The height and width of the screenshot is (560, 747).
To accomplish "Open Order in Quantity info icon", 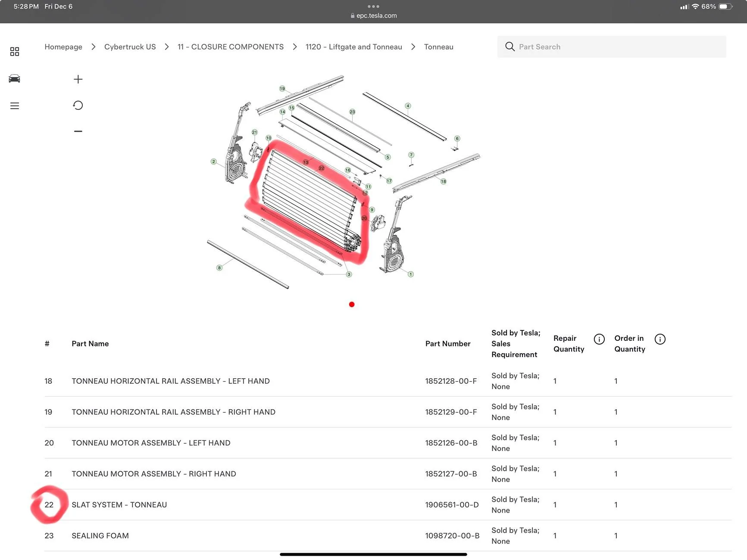I will click(660, 339).
